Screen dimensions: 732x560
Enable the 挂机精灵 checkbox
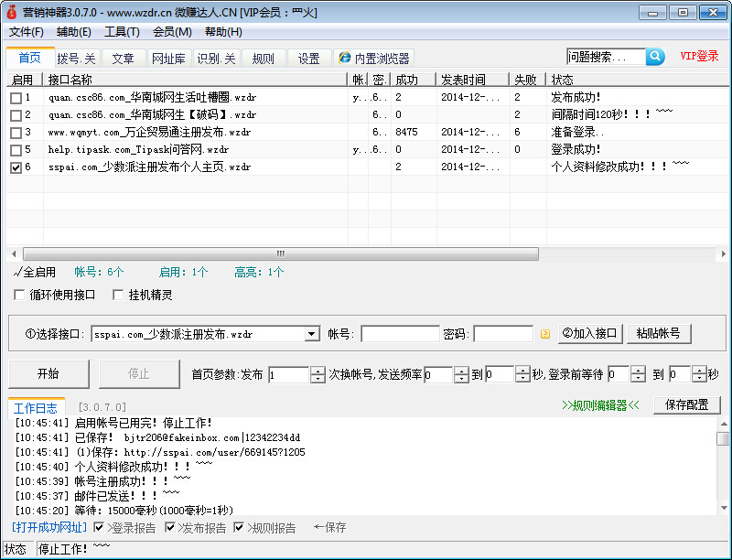(119, 295)
